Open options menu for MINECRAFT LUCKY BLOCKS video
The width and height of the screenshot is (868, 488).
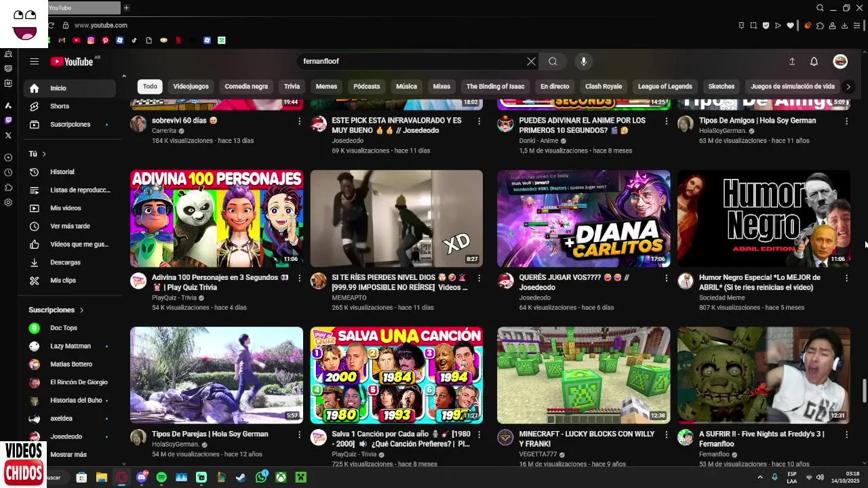pos(666,434)
